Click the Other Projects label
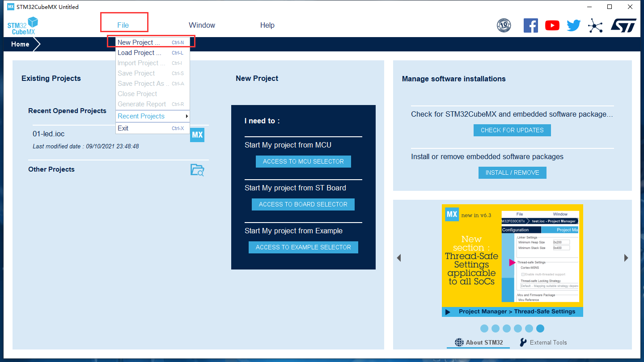This screenshot has height=362, width=644. tap(51, 169)
